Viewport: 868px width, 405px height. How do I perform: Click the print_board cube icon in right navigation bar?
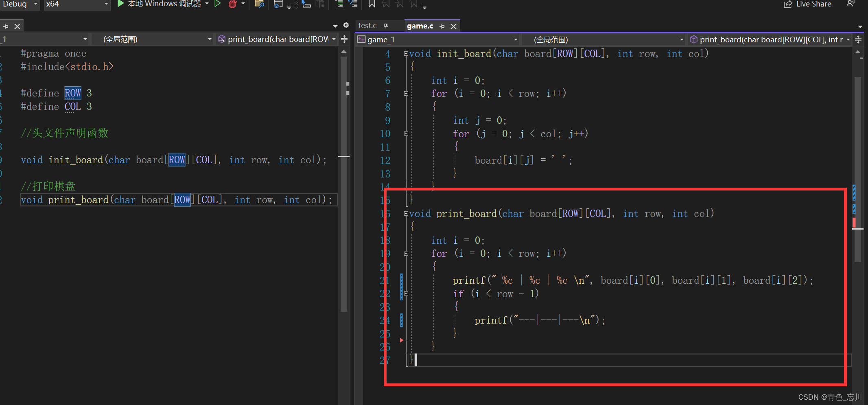pos(694,39)
